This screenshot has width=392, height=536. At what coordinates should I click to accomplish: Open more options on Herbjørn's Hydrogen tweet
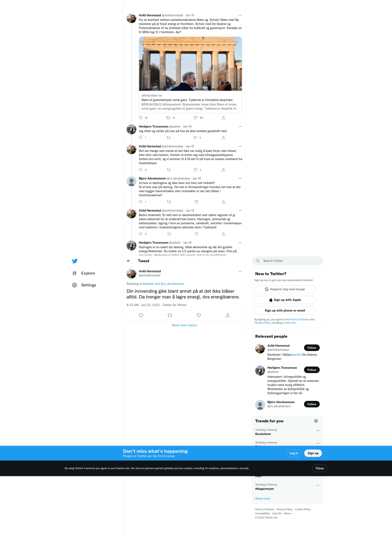[240, 243]
